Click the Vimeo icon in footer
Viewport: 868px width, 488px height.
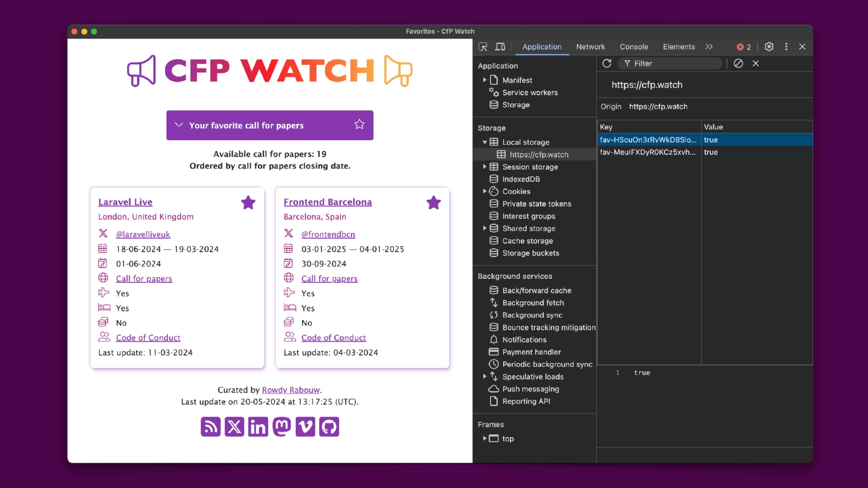[305, 427]
